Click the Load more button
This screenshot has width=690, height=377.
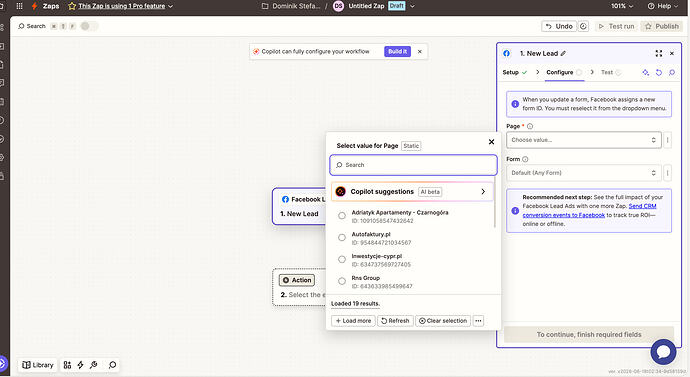click(353, 321)
